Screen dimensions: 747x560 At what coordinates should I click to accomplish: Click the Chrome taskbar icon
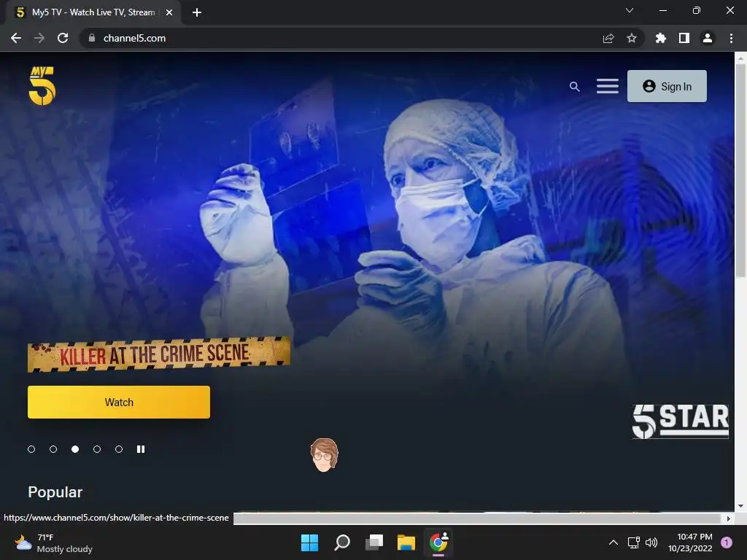click(438, 542)
